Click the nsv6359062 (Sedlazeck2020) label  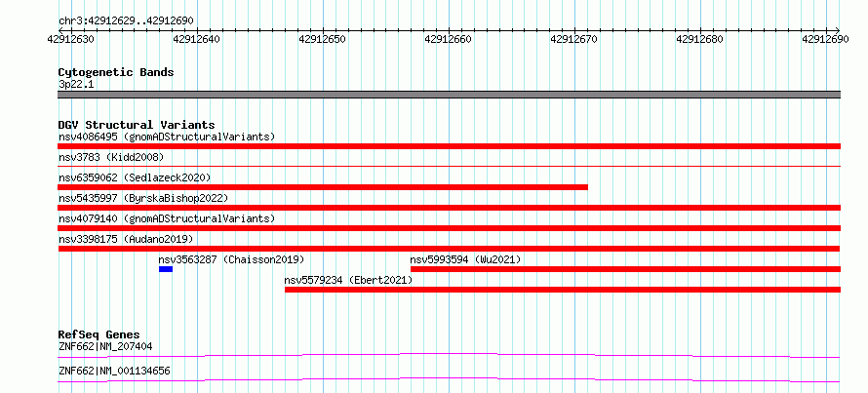point(135,177)
